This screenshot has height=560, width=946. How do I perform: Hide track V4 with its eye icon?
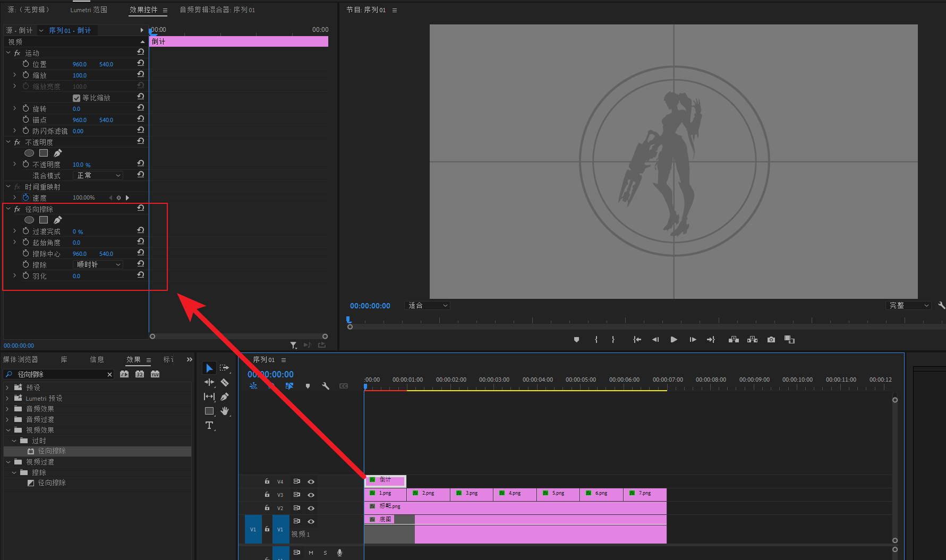[x=311, y=481]
